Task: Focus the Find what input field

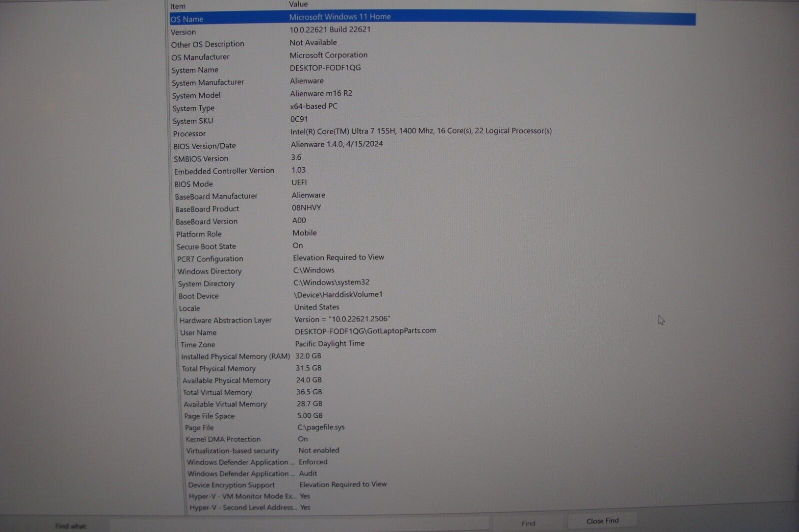Action: tap(299, 525)
